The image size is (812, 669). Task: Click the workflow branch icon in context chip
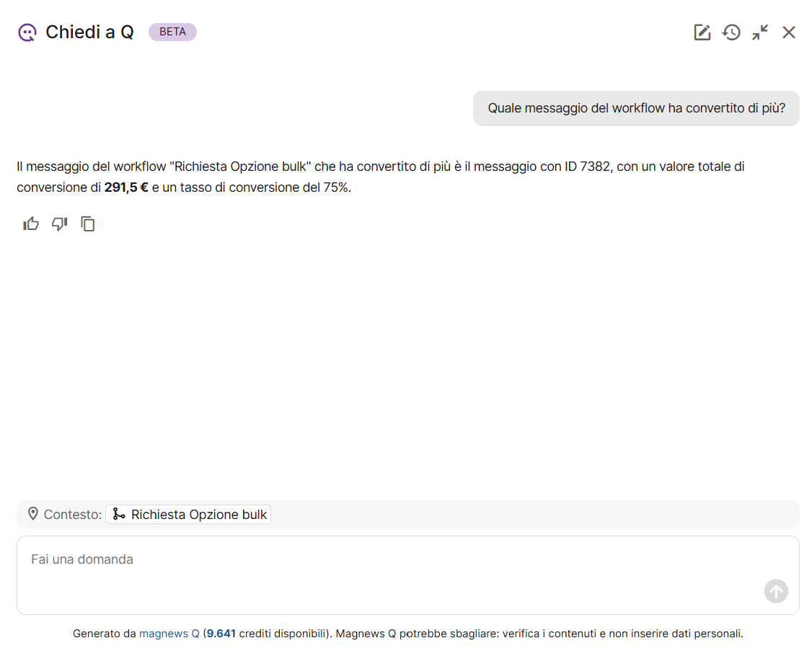(119, 514)
